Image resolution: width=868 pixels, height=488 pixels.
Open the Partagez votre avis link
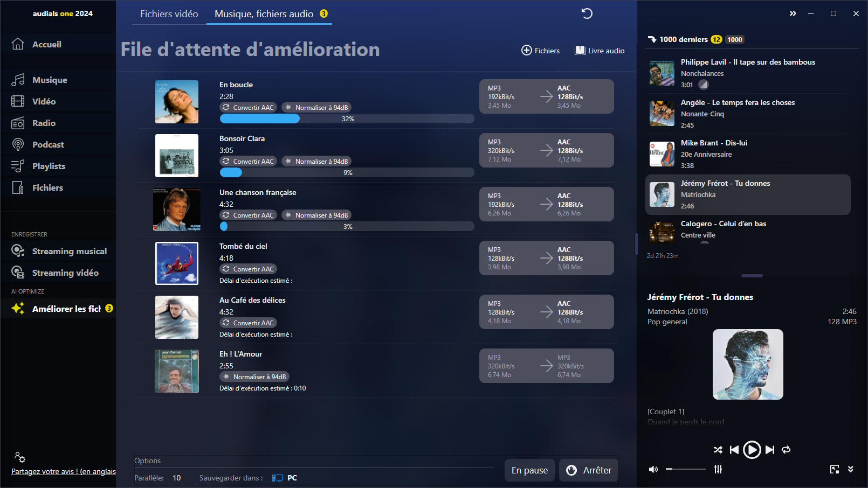point(64,471)
